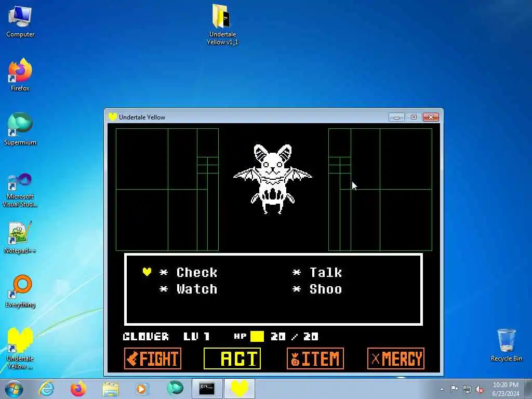The height and width of the screenshot is (399, 532).
Task: Open the Undertale Yellow v1_1 folder
Action: coord(222,24)
